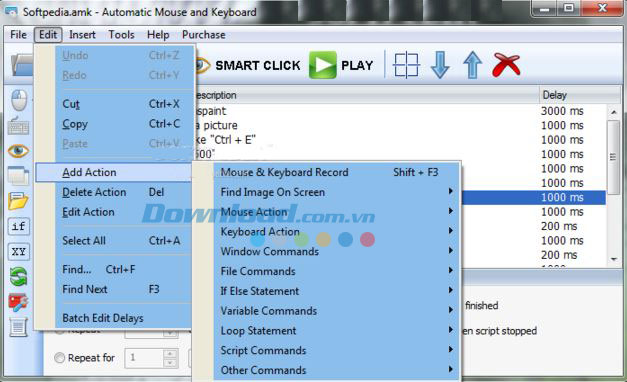Image resolution: width=627 pixels, height=382 pixels.
Task: Move action up with blue up arrow
Action: tap(472, 65)
